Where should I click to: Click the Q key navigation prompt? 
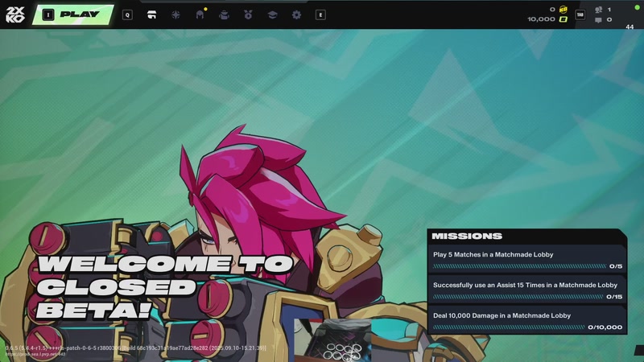(127, 14)
